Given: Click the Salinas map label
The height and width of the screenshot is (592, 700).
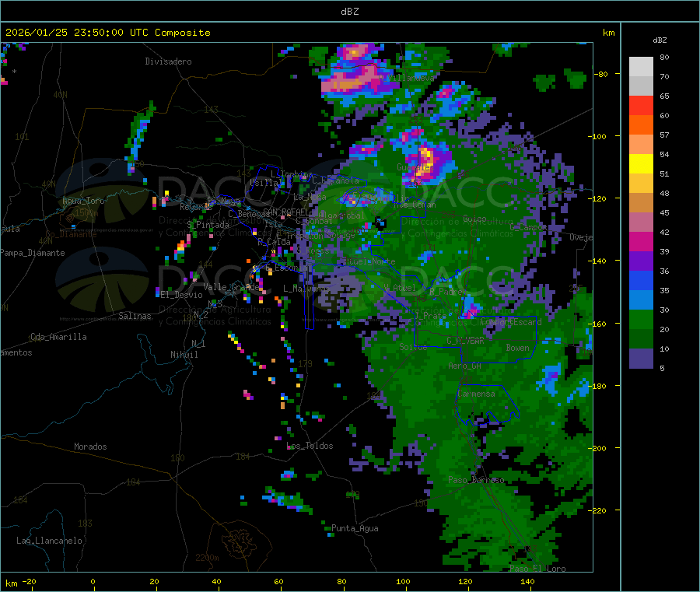Looking at the screenshot, I should (135, 316).
